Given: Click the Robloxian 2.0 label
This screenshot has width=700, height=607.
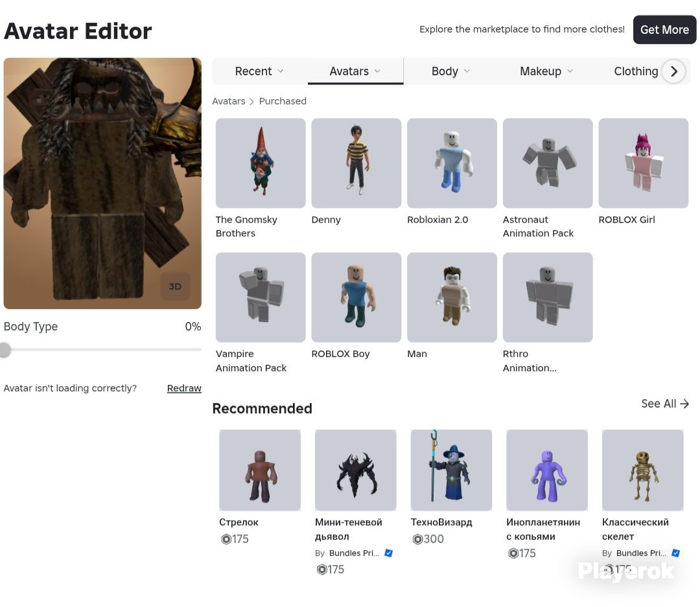Looking at the screenshot, I should coord(437,220).
